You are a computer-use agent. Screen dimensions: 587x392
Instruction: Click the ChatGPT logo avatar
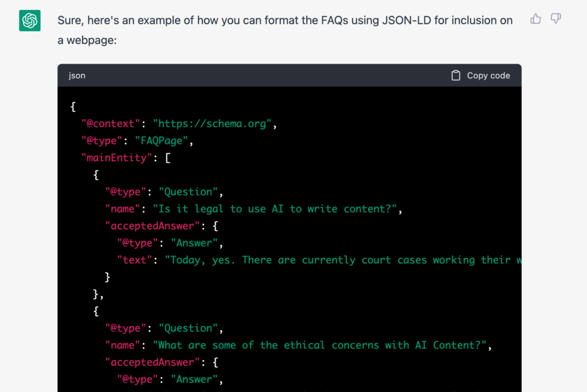29,20
